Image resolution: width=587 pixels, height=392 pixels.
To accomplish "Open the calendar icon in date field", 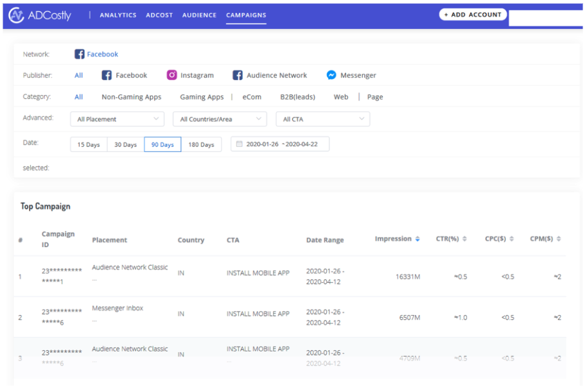I will [x=240, y=144].
